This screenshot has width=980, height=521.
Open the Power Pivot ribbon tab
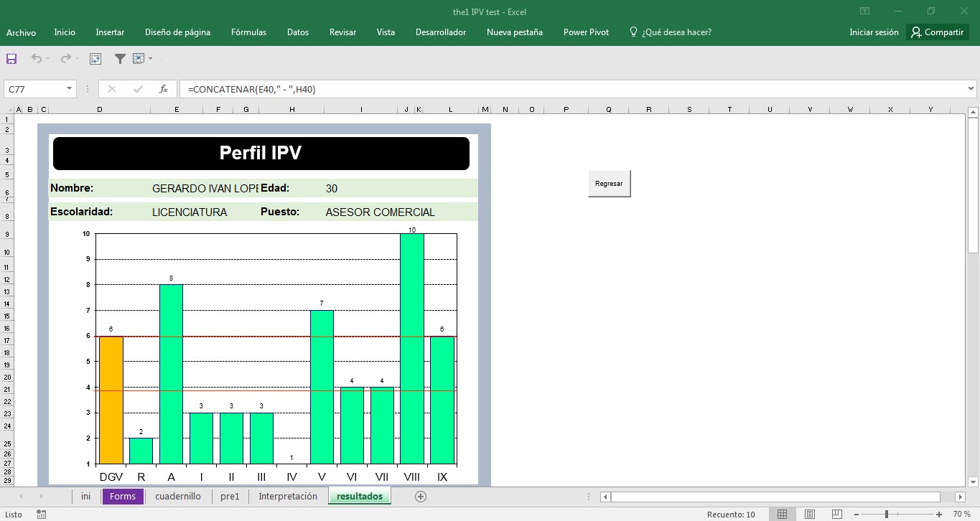click(x=585, y=32)
